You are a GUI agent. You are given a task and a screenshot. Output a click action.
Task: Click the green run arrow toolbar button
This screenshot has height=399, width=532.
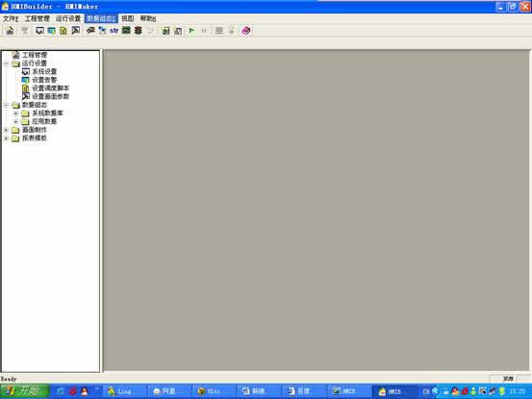point(191,31)
